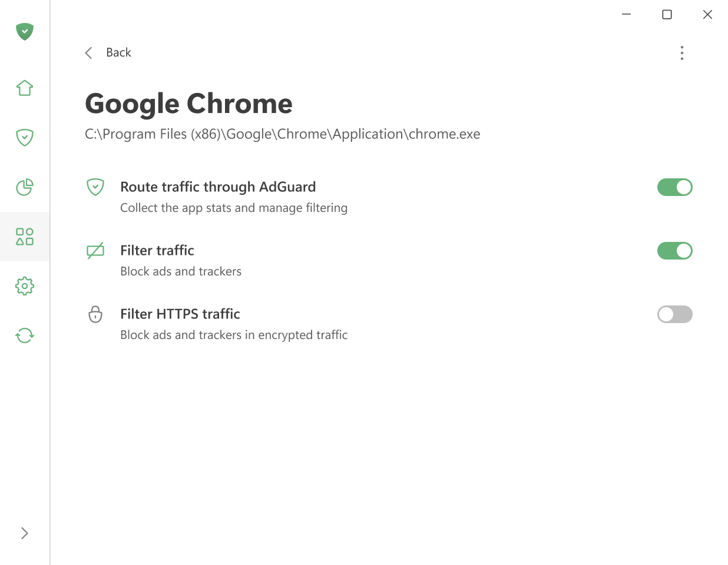Click the AdGuard shield logo
Viewport: 728px width, 565px height.
pyautogui.click(x=24, y=32)
